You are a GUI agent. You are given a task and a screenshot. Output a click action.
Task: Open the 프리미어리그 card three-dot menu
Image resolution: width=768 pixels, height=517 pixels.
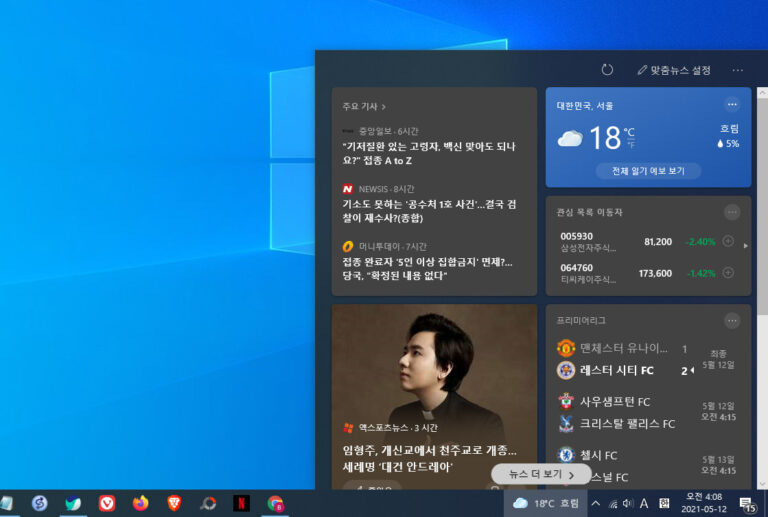[732, 321]
